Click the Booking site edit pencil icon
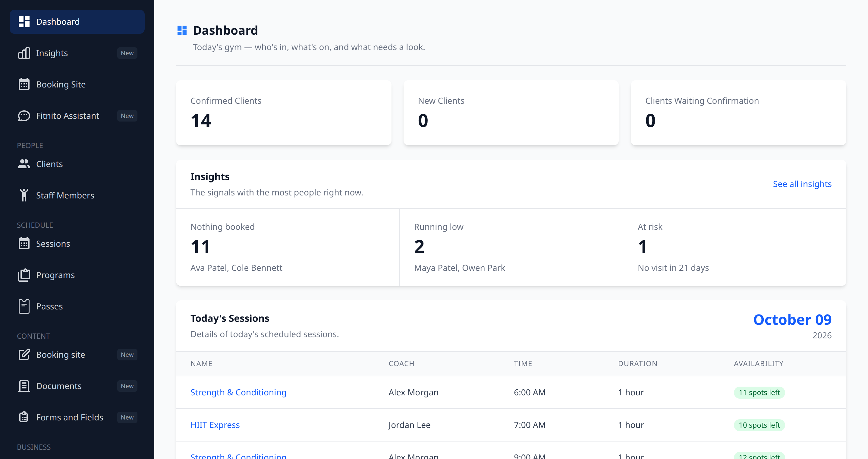Viewport: 868px width, 459px height. tap(24, 354)
